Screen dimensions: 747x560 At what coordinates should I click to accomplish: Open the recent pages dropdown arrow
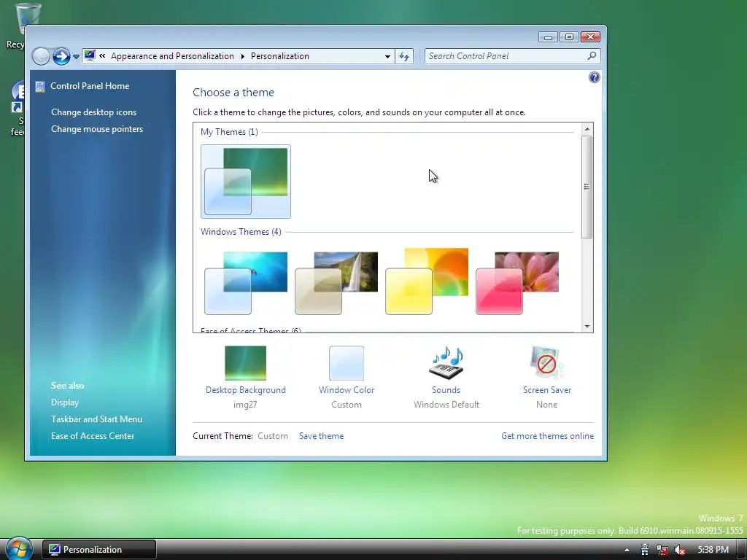pyautogui.click(x=76, y=57)
